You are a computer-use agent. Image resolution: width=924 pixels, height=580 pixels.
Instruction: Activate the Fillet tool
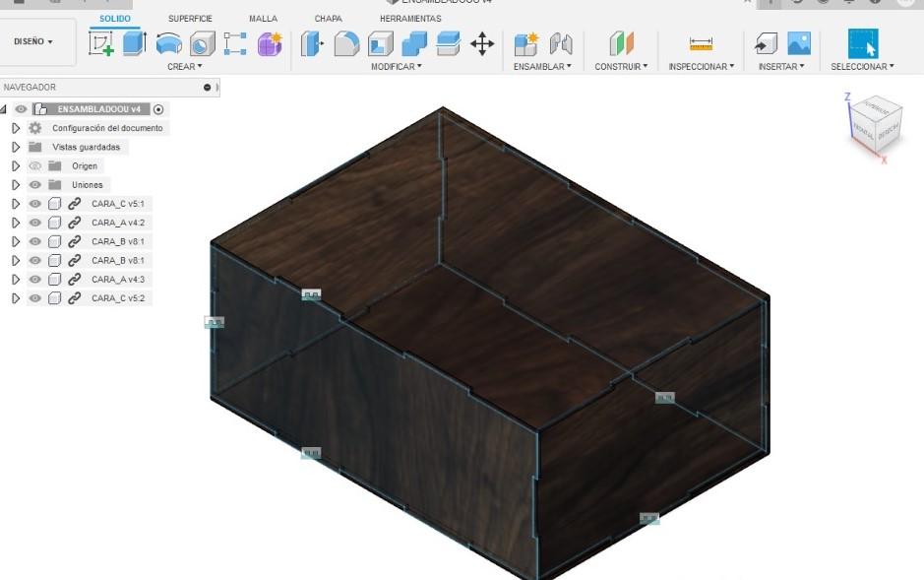click(346, 44)
